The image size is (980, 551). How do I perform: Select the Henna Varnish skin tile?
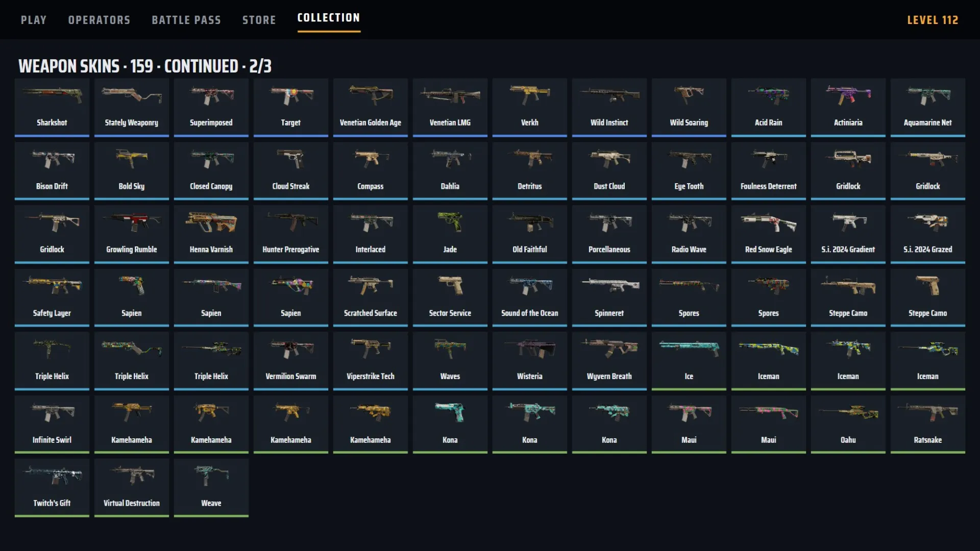coord(211,234)
